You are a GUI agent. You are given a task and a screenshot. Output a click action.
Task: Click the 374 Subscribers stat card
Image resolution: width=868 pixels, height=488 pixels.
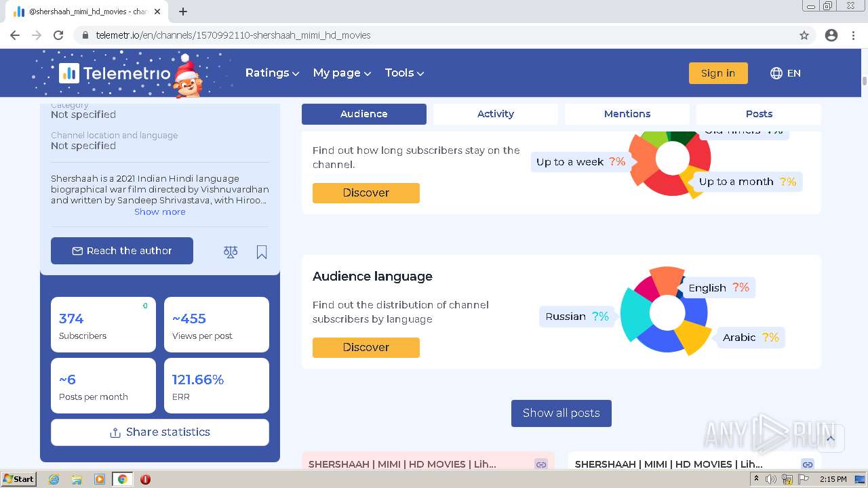click(103, 325)
